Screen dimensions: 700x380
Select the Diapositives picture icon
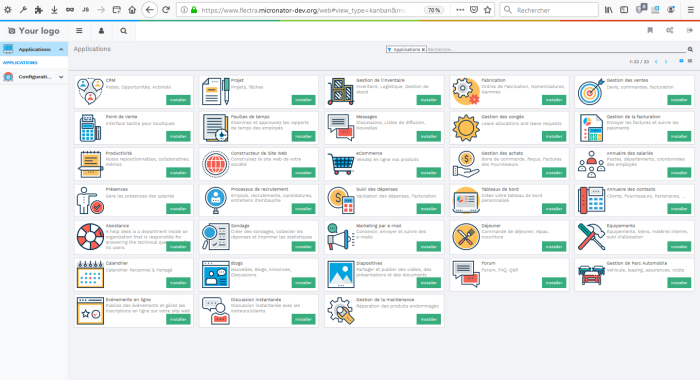341,274
